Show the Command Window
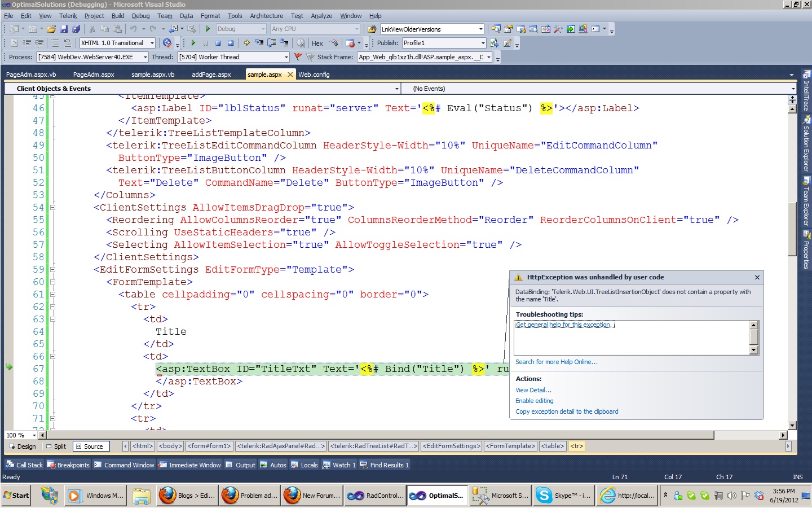This screenshot has width=812, height=508. coord(124,465)
